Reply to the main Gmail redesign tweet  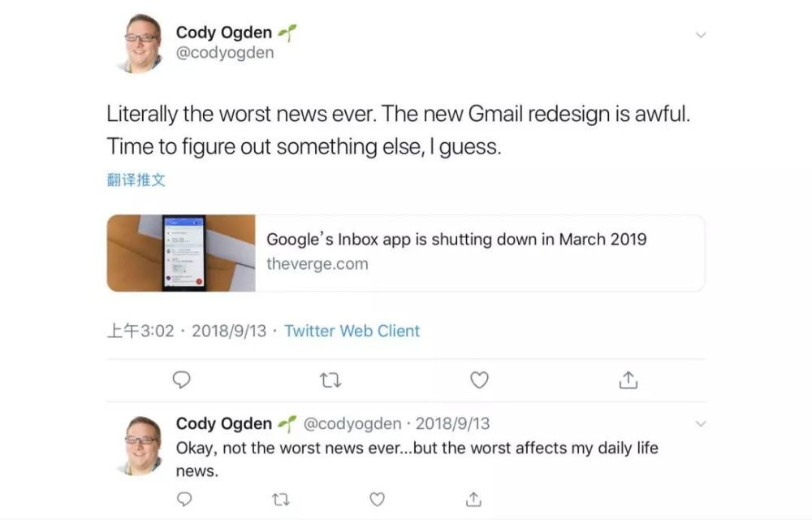click(184, 380)
